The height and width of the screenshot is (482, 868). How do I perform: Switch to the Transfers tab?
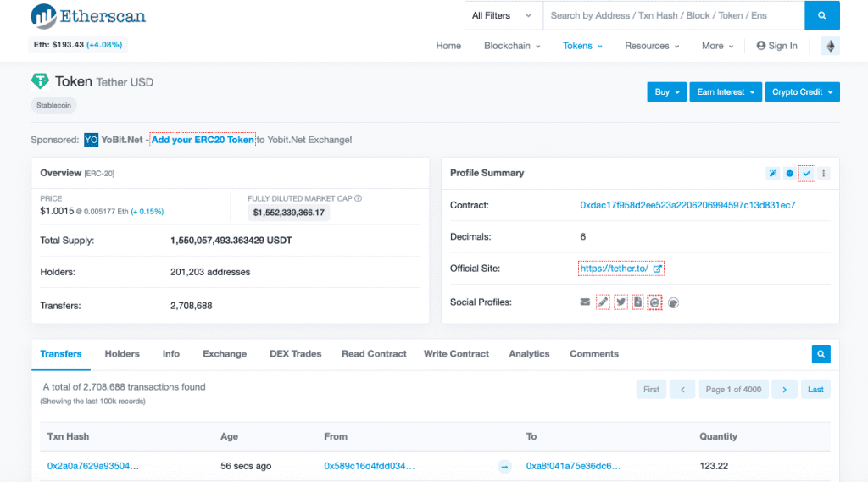tap(61, 354)
